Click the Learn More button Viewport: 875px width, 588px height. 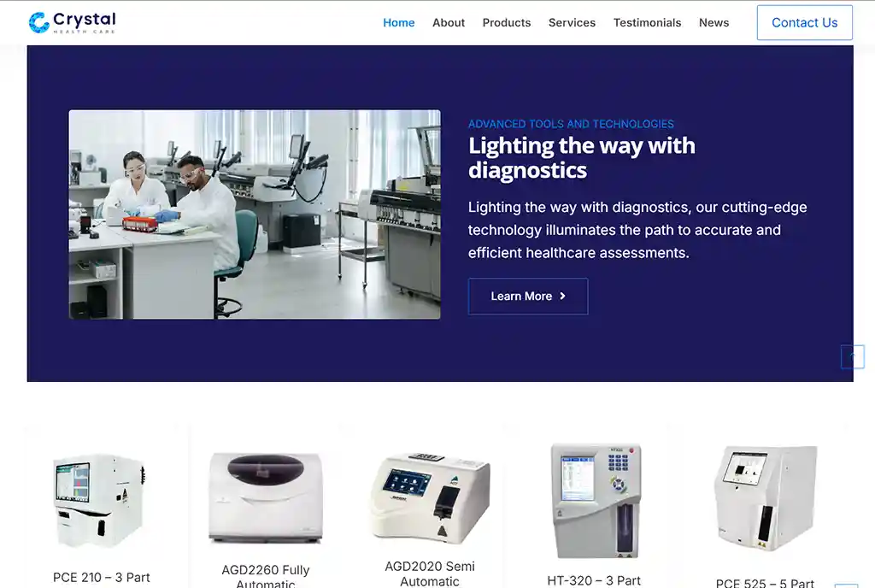(528, 297)
